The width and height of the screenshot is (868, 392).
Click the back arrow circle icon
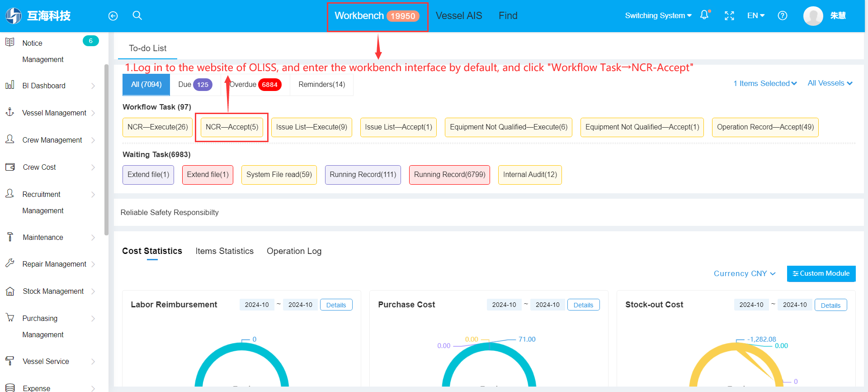(x=113, y=16)
